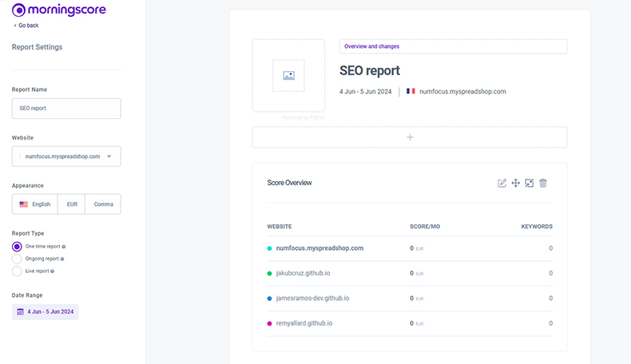Click the blue dot beside jamesramos-dev.github.io
The image size is (631, 364).
pos(270,299)
